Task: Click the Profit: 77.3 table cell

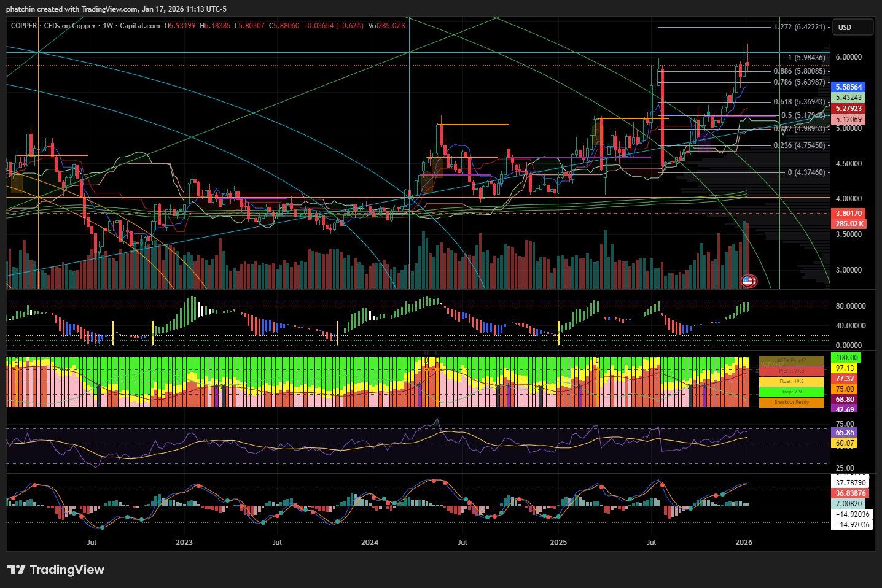Action: 791,371
